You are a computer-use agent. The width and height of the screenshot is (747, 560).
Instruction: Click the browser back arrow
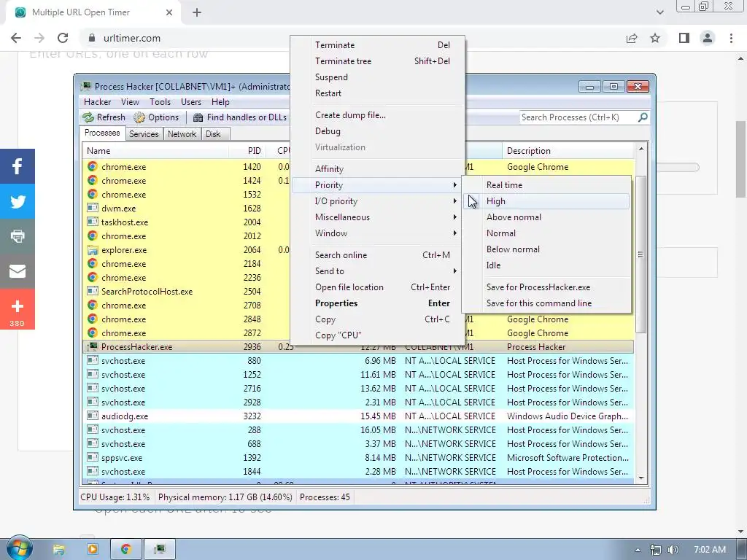coord(16,38)
